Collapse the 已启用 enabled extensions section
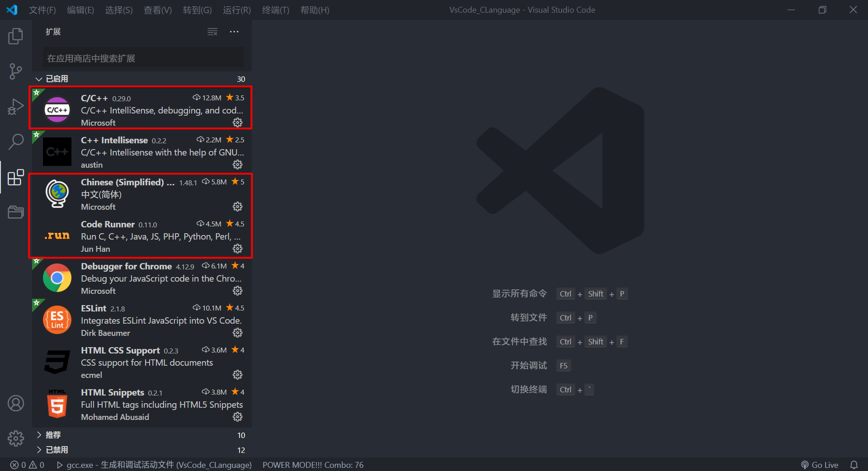The width and height of the screenshot is (868, 471). [142, 79]
